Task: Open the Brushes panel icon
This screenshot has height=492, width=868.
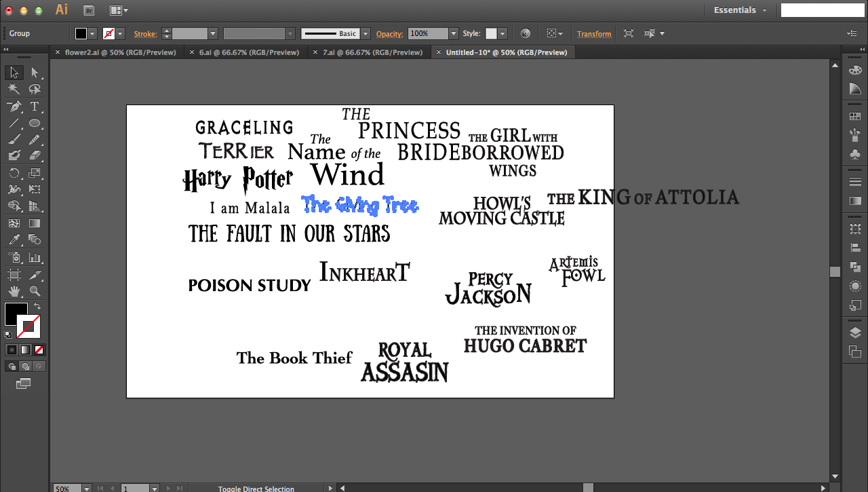Action: (x=855, y=135)
